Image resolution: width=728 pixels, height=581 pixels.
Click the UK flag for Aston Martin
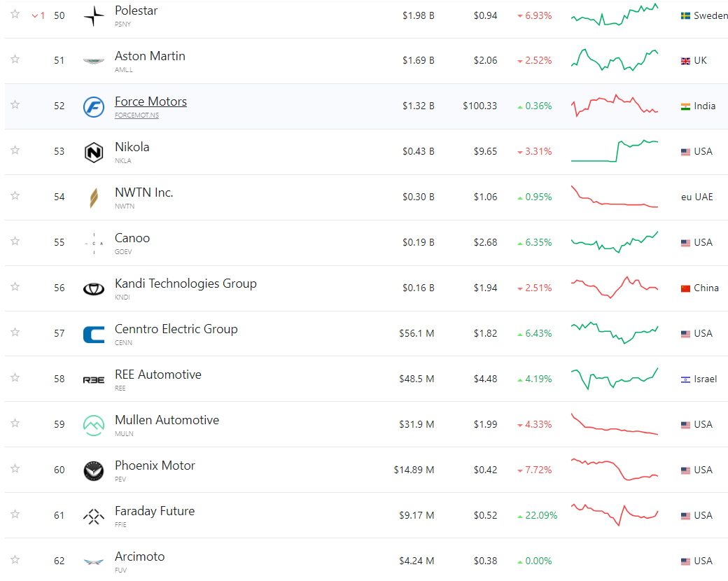(685, 61)
